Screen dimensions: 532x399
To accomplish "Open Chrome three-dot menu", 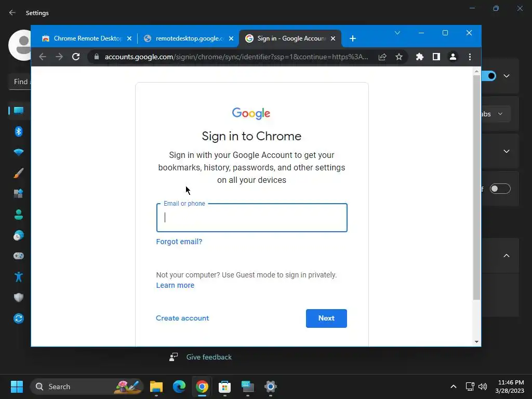I will coord(470,57).
